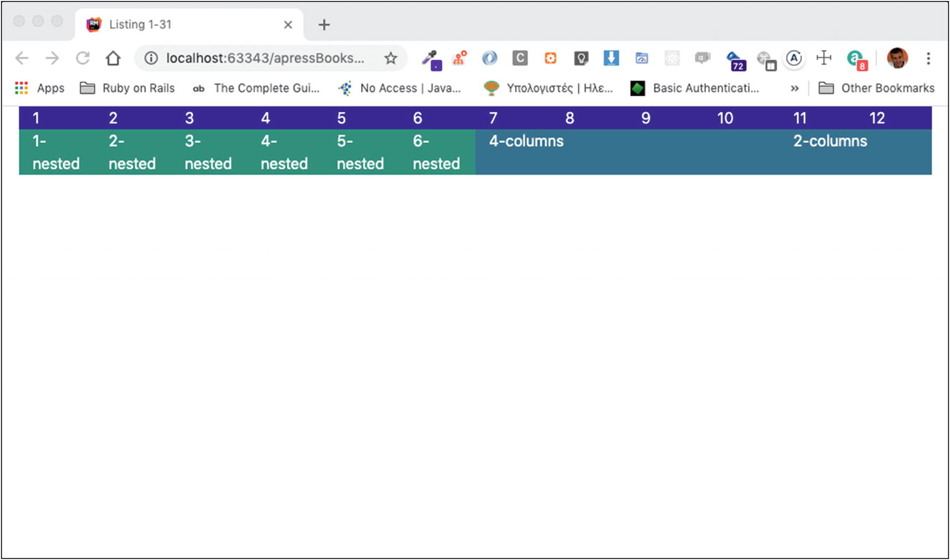Click the blue download arrow extension icon

611,58
